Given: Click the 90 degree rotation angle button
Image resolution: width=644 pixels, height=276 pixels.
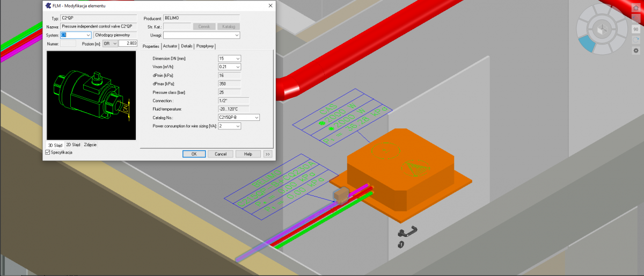Looking at the screenshot, I should click(x=635, y=30).
